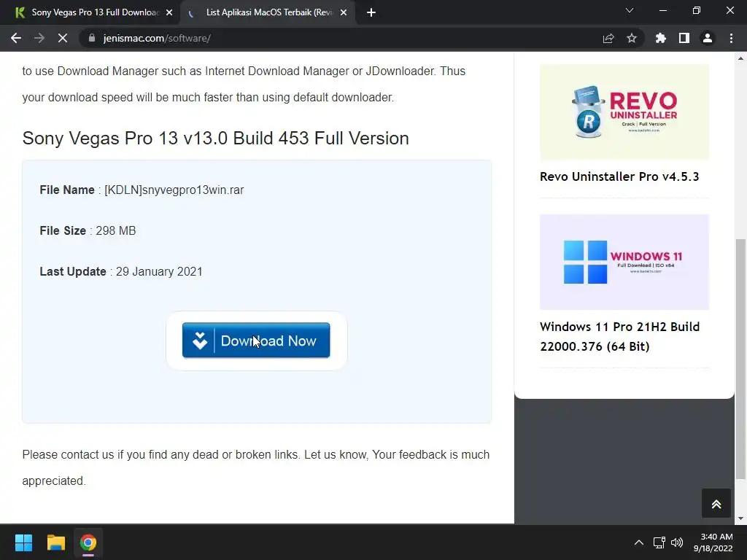
Task: Open the Chrome profile menu
Action: (708, 38)
